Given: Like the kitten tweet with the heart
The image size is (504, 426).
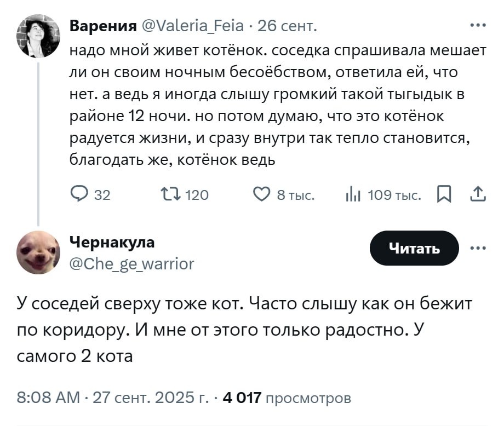Looking at the screenshot, I should pos(263,194).
